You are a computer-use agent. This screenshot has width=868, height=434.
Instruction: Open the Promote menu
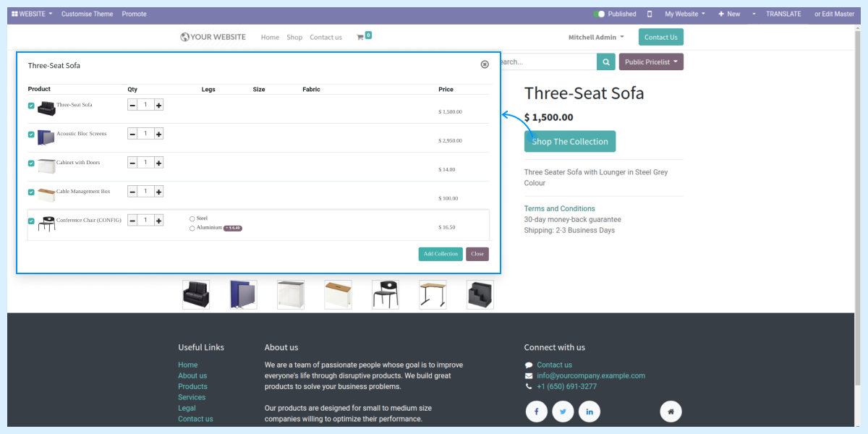(x=134, y=13)
